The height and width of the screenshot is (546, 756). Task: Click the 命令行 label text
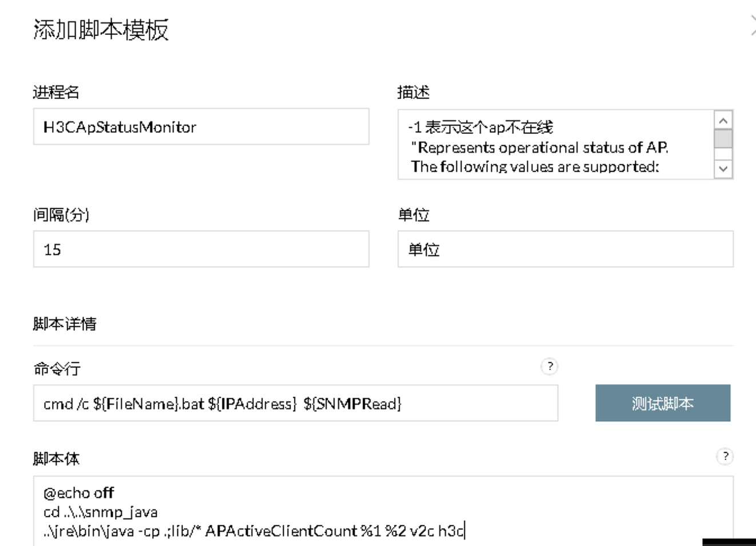pyautogui.click(x=57, y=369)
